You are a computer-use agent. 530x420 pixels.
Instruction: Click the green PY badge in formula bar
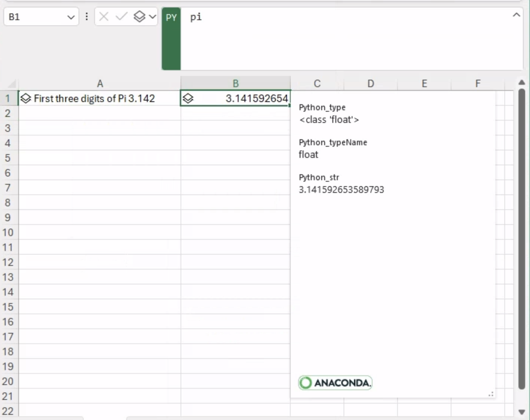(x=171, y=17)
